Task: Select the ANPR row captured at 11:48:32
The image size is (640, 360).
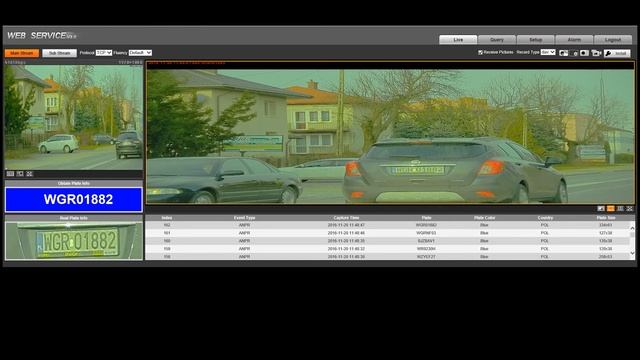Action: pyautogui.click(x=387, y=249)
